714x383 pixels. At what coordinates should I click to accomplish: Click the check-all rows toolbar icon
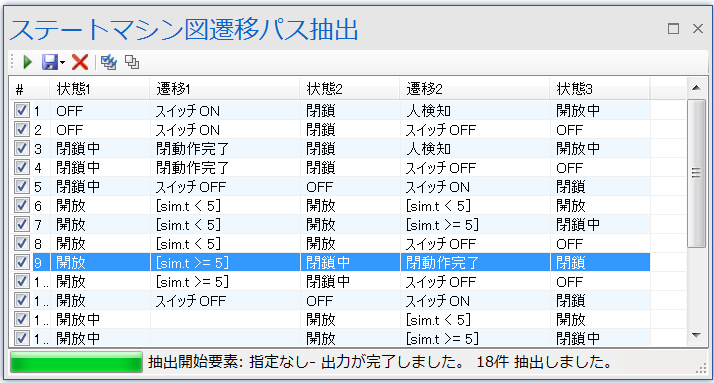pyautogui.click(x=109, y=62)
